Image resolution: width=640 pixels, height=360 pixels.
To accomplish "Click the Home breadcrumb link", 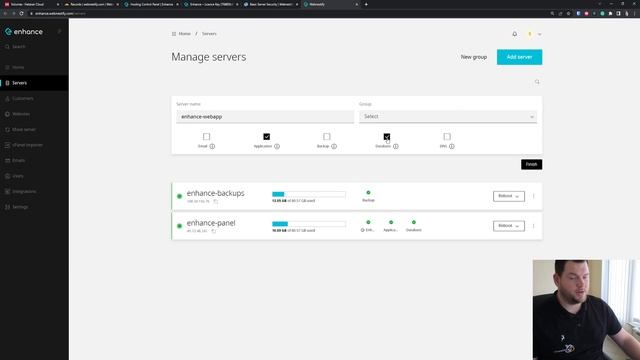I will [184, 34].
